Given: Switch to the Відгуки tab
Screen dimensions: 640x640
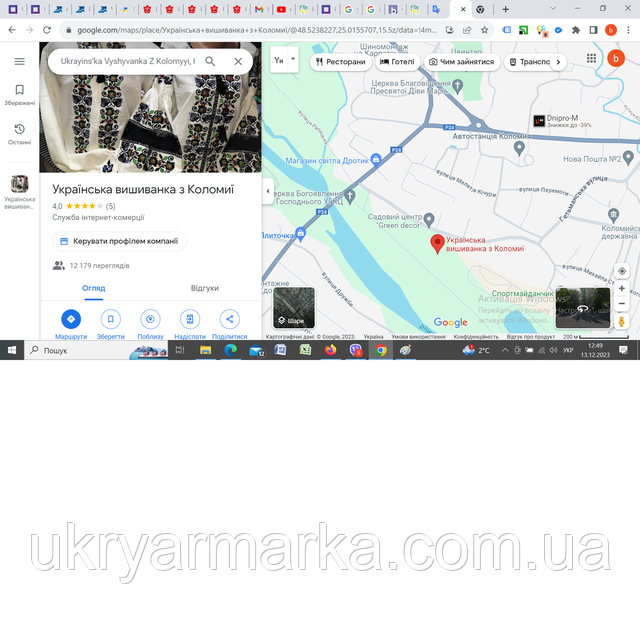Looking at the screenshot, I should (x=205, y=288).
